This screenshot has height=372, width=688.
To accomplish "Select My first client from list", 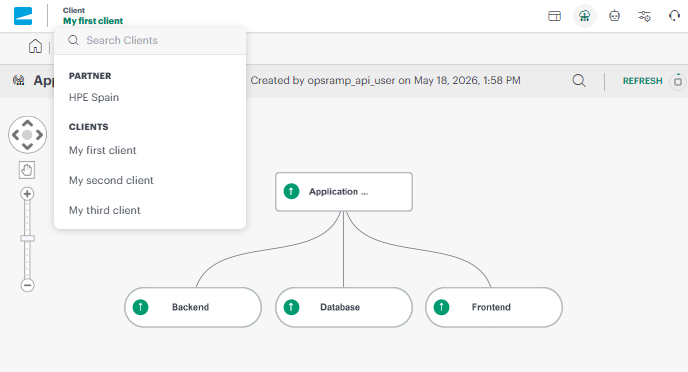I will click(x=103, y=150).
